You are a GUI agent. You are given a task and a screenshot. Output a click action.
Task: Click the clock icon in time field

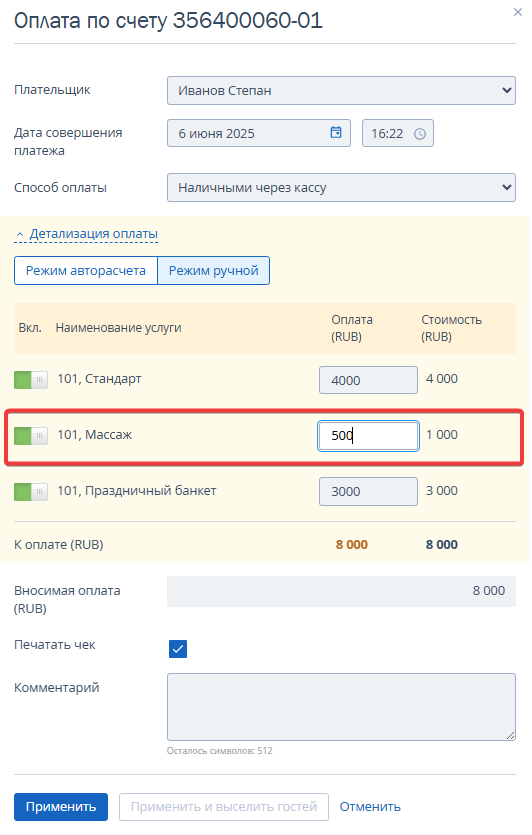coord(420,134)
